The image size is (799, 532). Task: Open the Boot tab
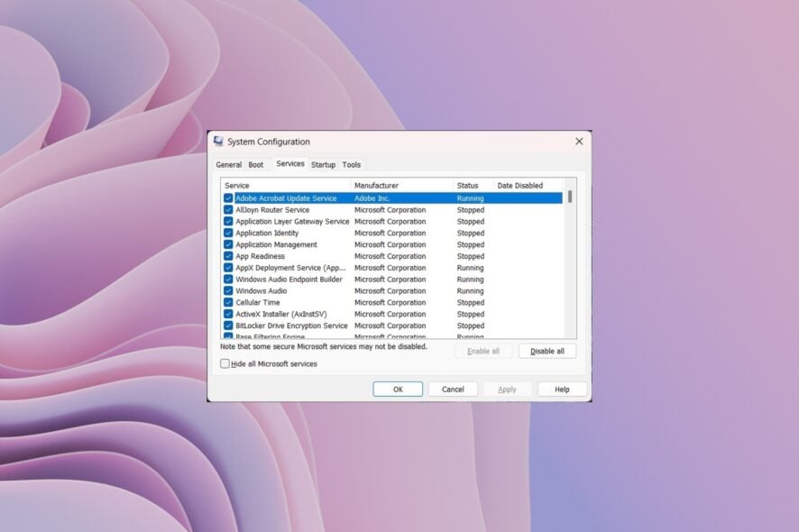coord(256,165)
